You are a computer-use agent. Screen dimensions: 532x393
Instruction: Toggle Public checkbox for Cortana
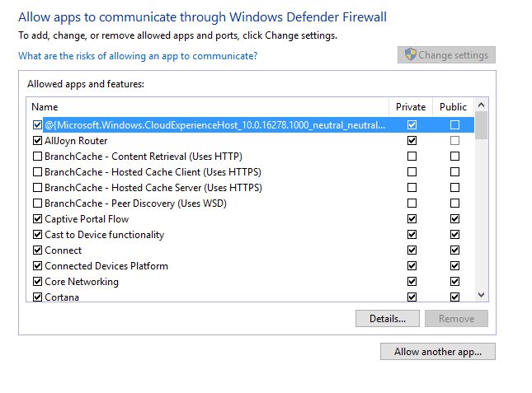(454, 297)
